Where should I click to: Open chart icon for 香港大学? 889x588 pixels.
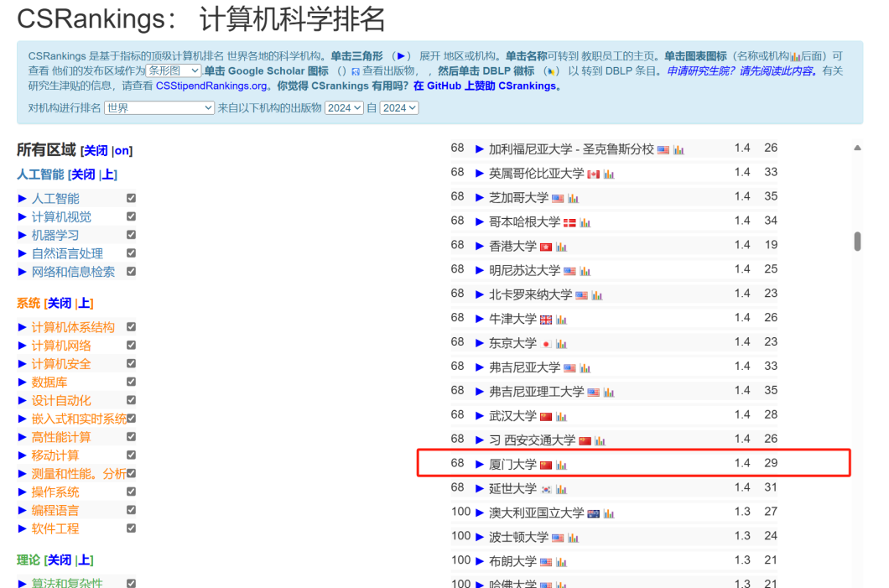(x=561, y=247)
